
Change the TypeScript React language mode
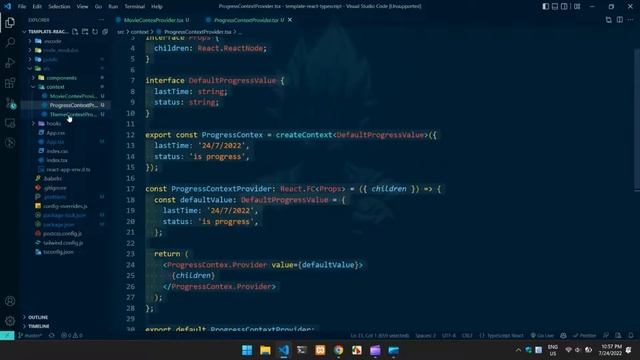pyautogui.click(x=502, y=336)
